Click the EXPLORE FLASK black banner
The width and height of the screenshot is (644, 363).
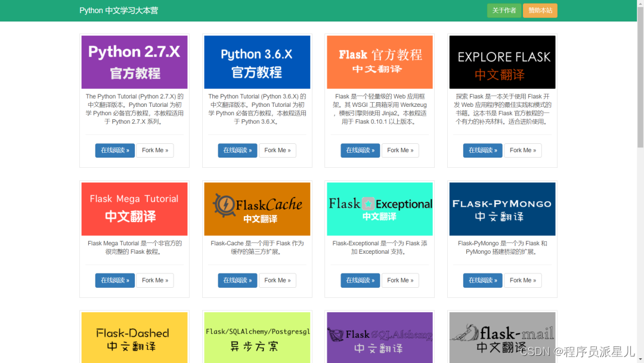tap(502, 62)
